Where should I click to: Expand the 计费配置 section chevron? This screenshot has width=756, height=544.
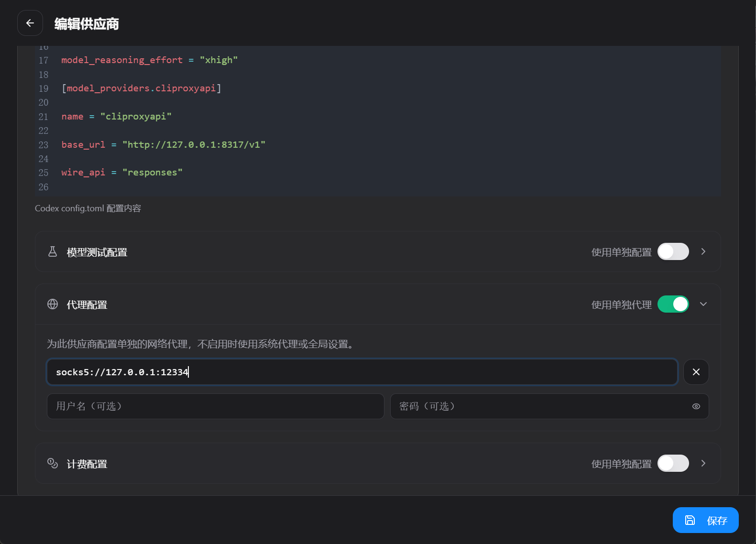pos(703,463)
